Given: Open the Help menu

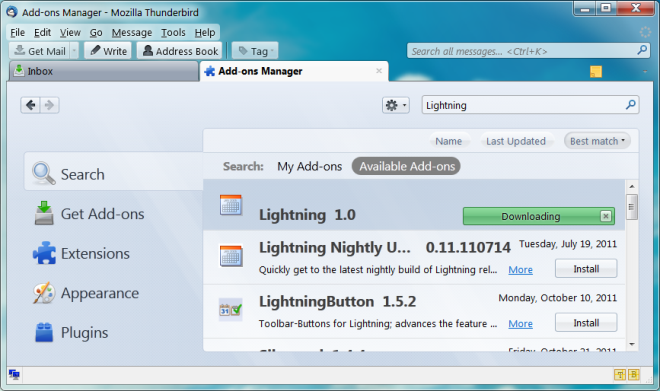Looking at the screenshot, I should tap(205, 32).
